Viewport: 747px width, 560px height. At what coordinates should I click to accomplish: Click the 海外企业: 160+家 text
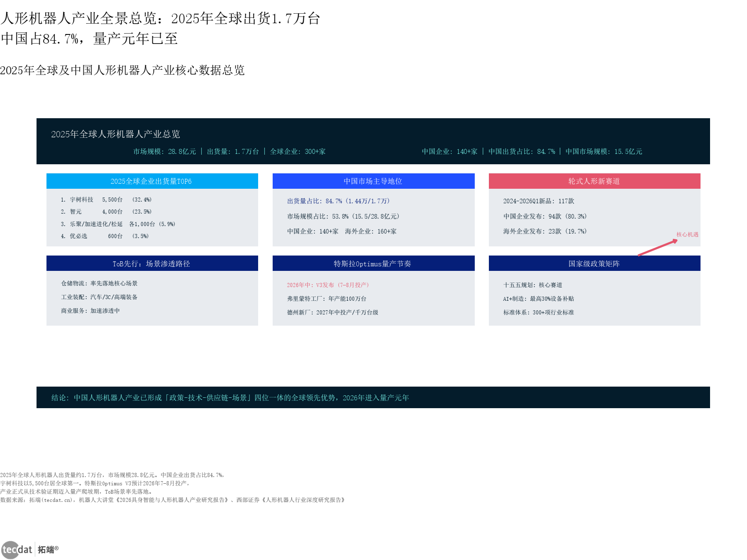pyautogui.click(x=371, y=231)
